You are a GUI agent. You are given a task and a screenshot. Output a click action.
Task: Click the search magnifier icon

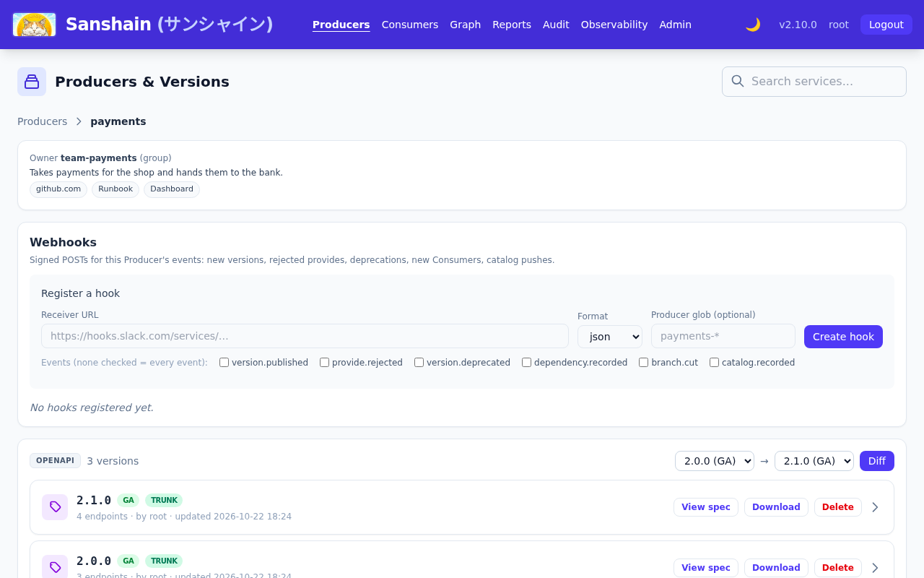point(737,81)
